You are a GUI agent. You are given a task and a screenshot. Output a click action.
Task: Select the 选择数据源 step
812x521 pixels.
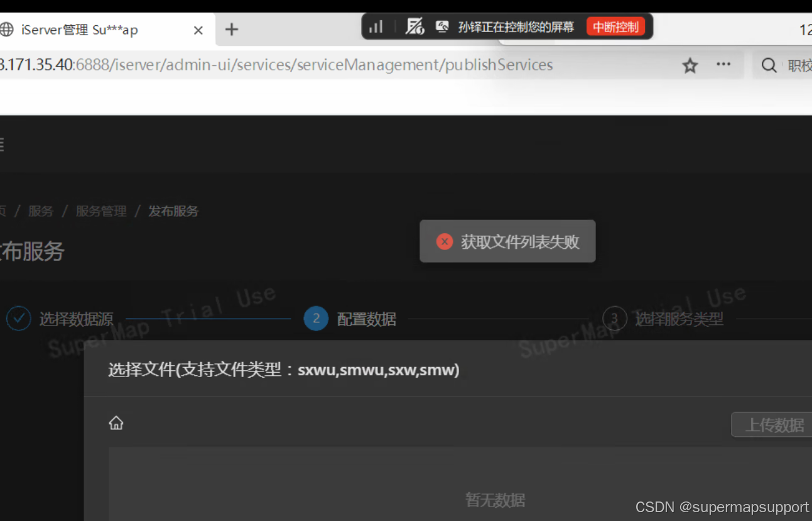(76, 319)
